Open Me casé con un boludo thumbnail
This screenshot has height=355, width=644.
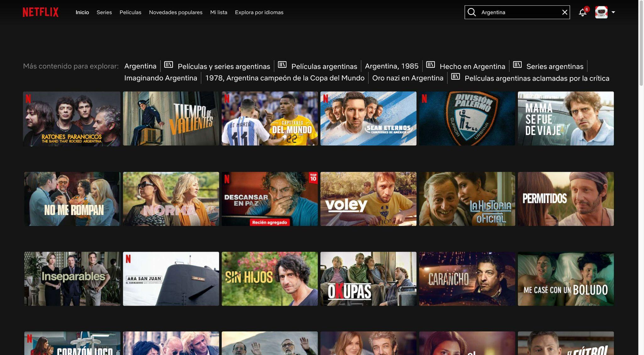click(566, 279)
